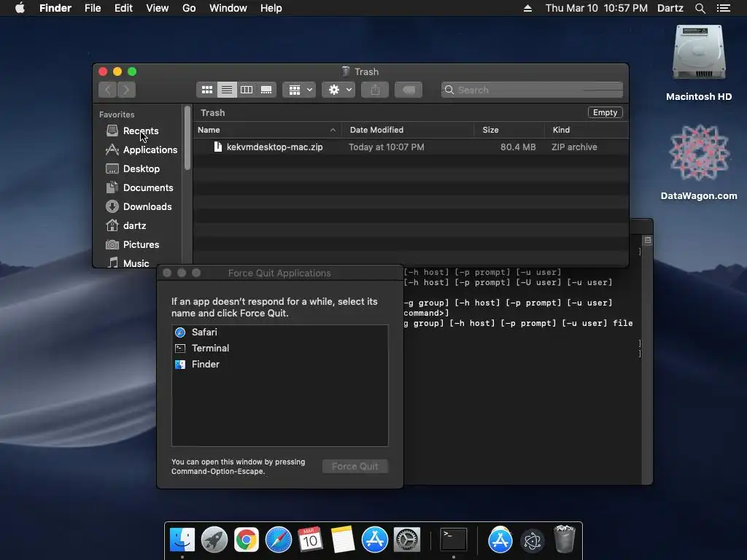
Task: Switch Finder to column view
Action: (x=247, y=90)
